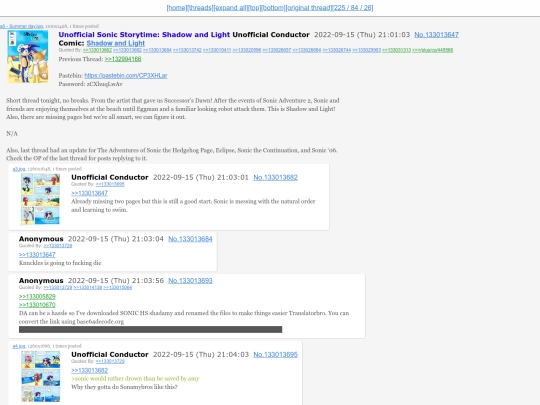Select the OP line 'Also, last thread had an update'
Image resolution: width=540 pixels, height=405 pixels.
pyautogui.click(x=172, y=154)
